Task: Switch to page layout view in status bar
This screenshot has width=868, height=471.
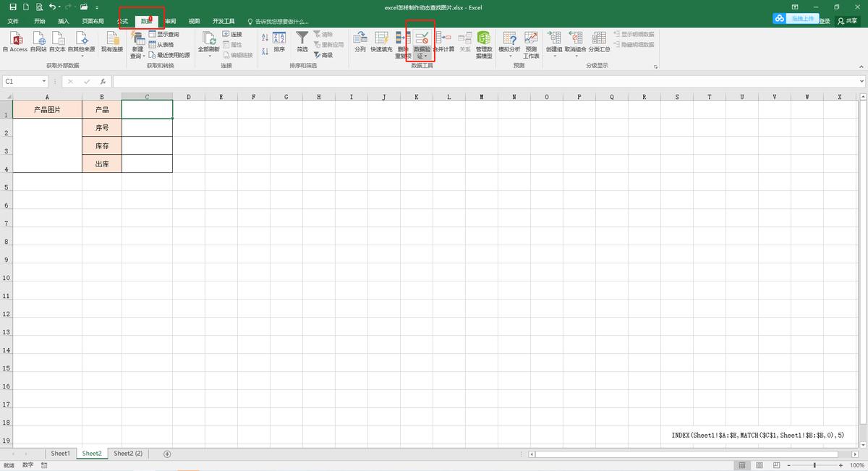Action: pos(757,465)
